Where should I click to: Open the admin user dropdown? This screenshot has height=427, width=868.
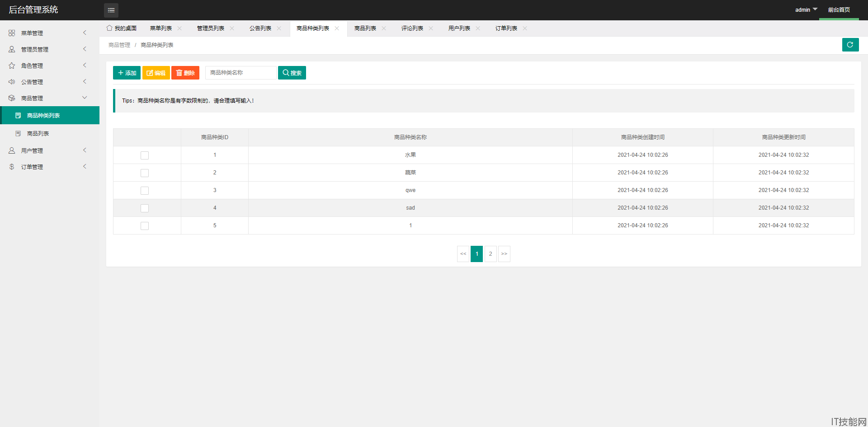pos(806,9)
